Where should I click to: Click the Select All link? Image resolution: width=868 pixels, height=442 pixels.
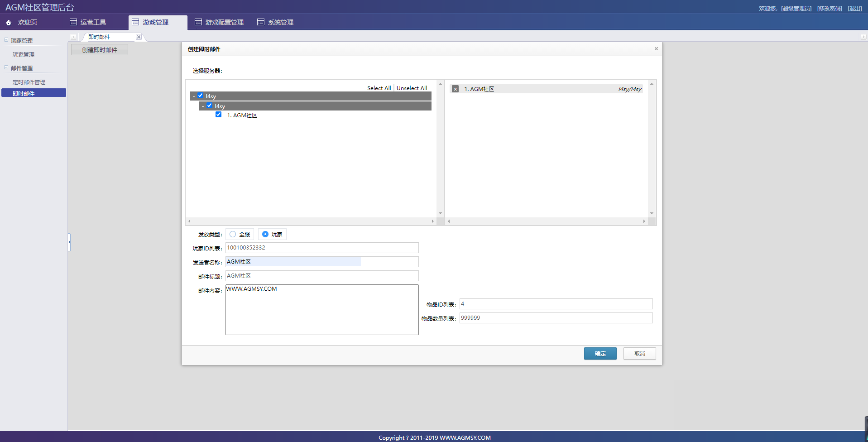coord(379,88)
